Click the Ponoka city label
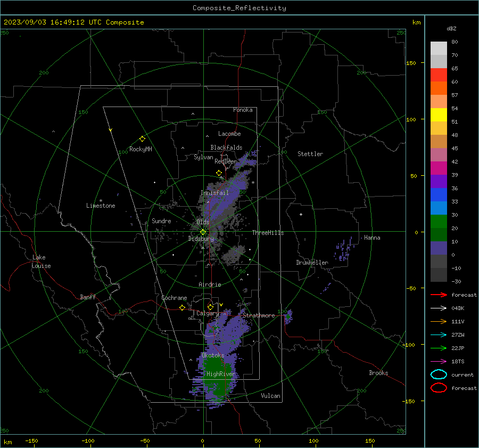This screenshot has width=479, height=448. coord(243,110)
